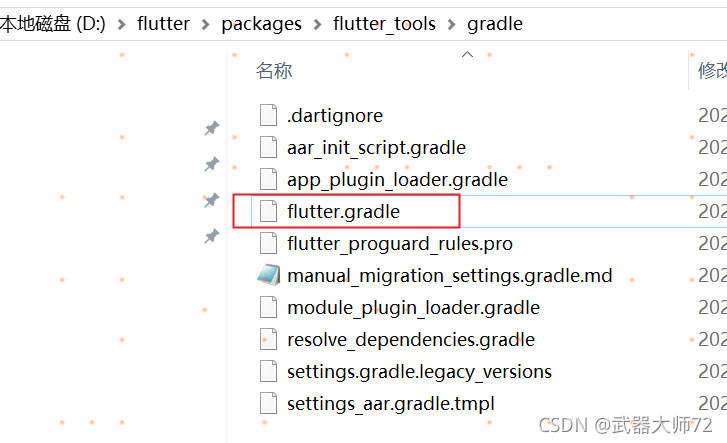Screen dimensions: 727x443
Task: Select the app_plugin_loader.gradle file icon
Action: pyautogui.click(x=268, y=180)
